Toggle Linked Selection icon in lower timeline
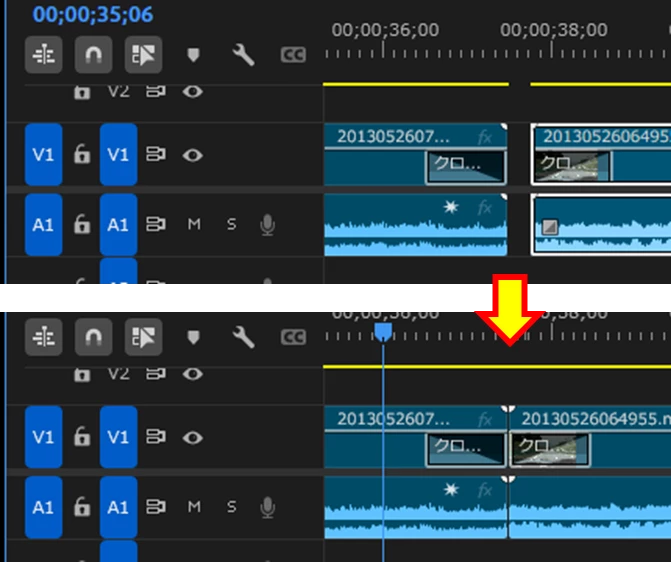Screen dimensions: 671x562 coord(143,337)
